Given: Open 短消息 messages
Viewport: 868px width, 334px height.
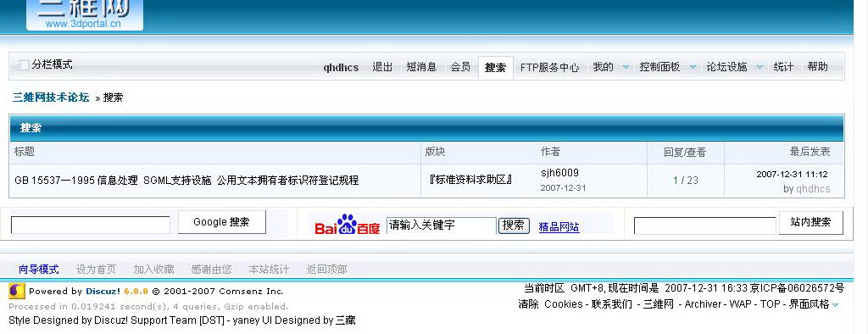Looking at the screenshot, I should (421, 67).
